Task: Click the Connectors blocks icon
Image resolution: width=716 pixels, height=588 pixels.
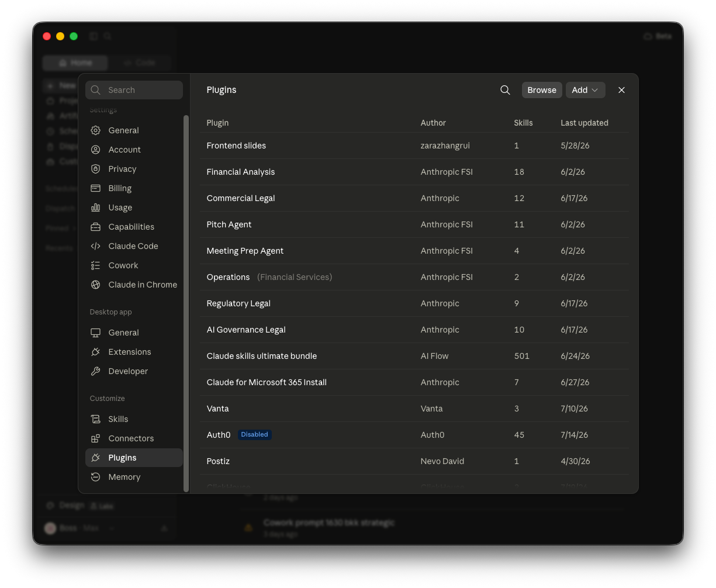Action: 96,438
